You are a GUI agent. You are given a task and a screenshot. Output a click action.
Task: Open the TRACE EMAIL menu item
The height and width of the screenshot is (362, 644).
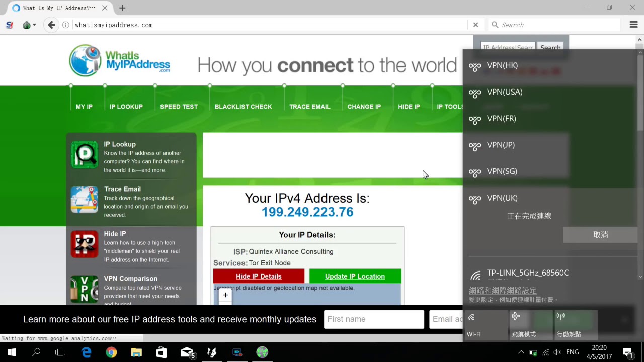[309, 107]
